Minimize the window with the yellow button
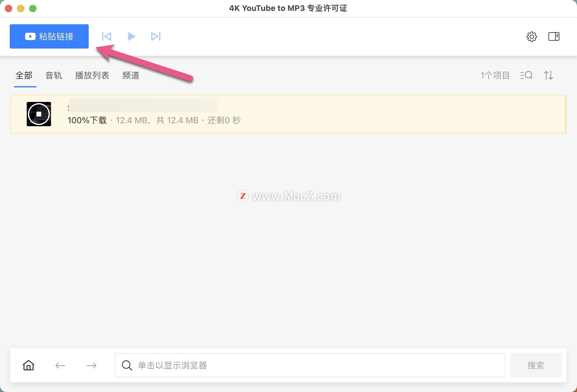 [21, 8]
